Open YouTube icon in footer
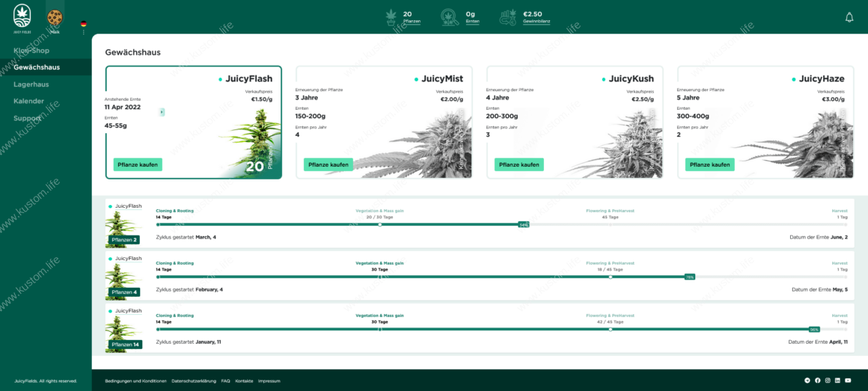 [848, 381]
